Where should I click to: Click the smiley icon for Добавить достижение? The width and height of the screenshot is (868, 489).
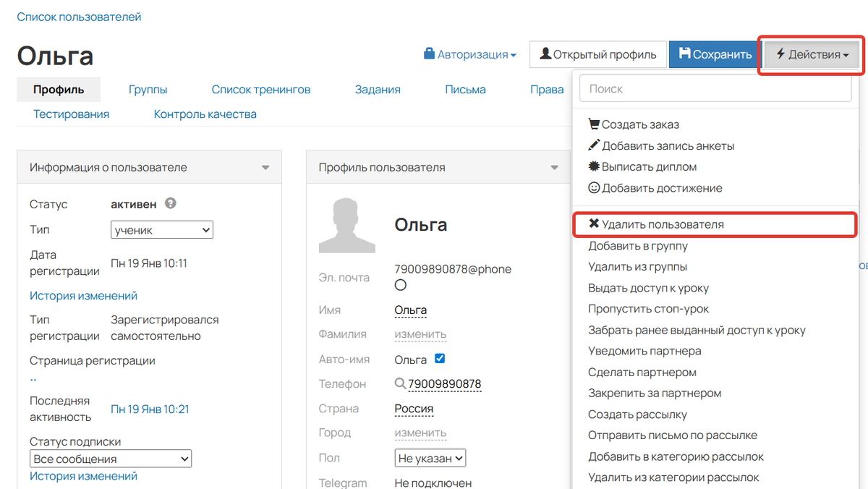593,187
